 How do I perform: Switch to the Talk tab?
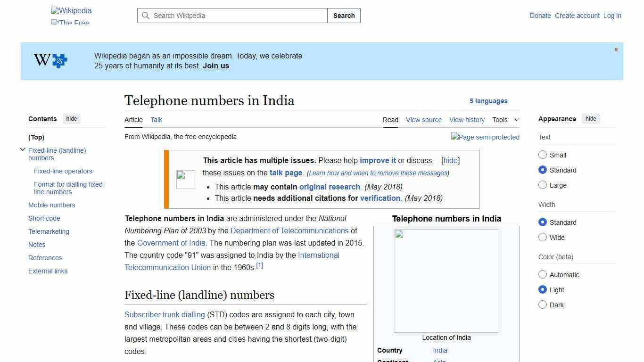pyautogui.click(x=156, y=120)
